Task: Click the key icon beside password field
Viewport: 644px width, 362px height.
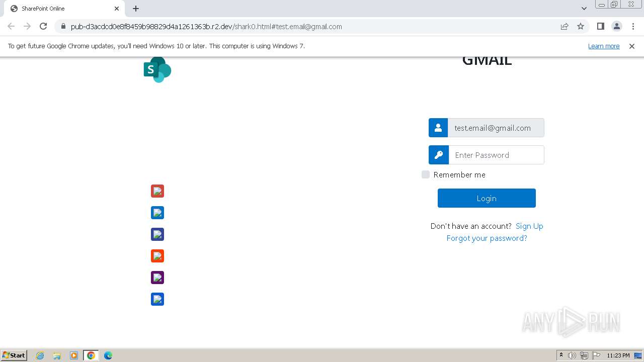Action: 438,155
